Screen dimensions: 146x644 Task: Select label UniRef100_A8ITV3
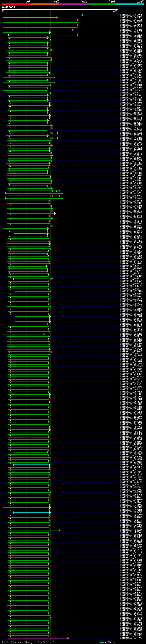[131, 82]
